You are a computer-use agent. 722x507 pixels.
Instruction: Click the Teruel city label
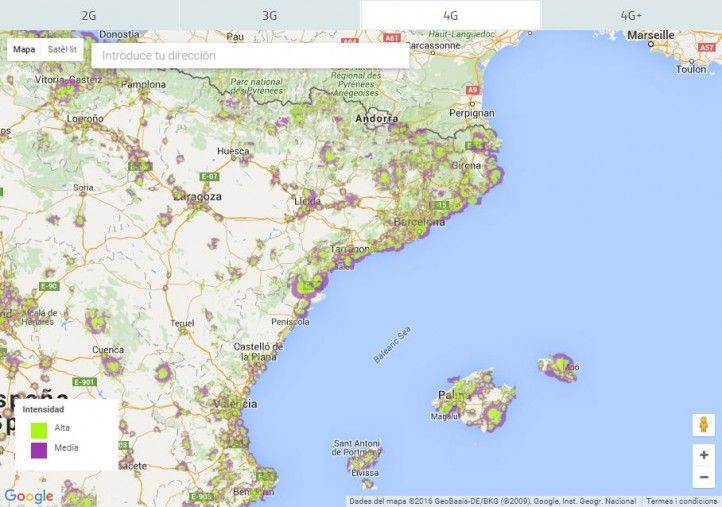[182, 323]
